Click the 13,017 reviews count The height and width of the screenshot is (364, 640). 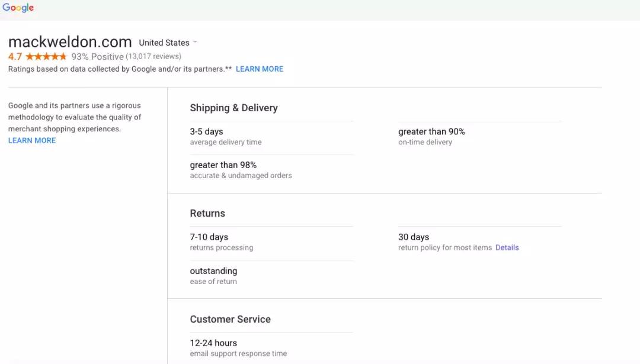point(153,57)
